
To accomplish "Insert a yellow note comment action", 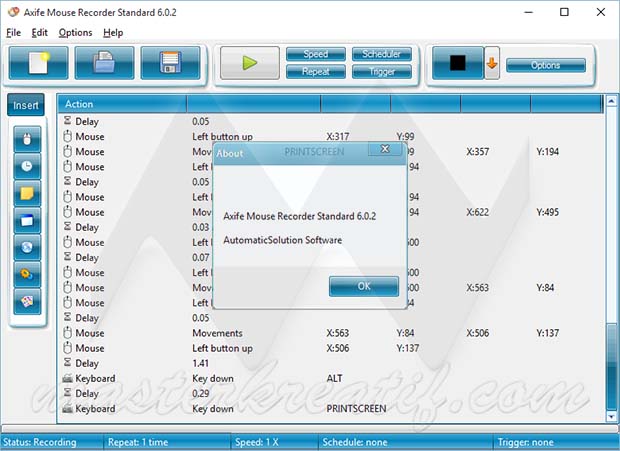I will click(x=27, y=193).
